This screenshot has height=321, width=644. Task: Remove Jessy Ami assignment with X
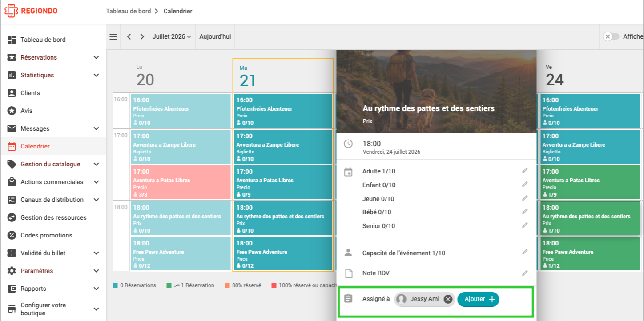(448, 299)
